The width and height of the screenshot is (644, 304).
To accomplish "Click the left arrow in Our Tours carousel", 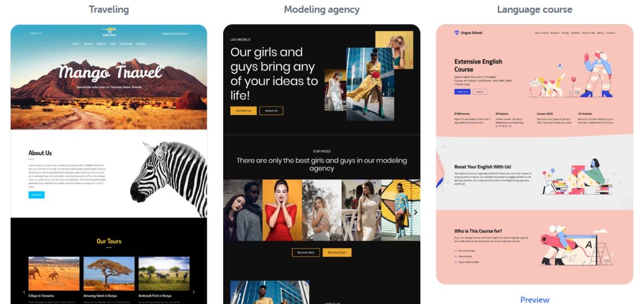I will click(x=24, y=292).
